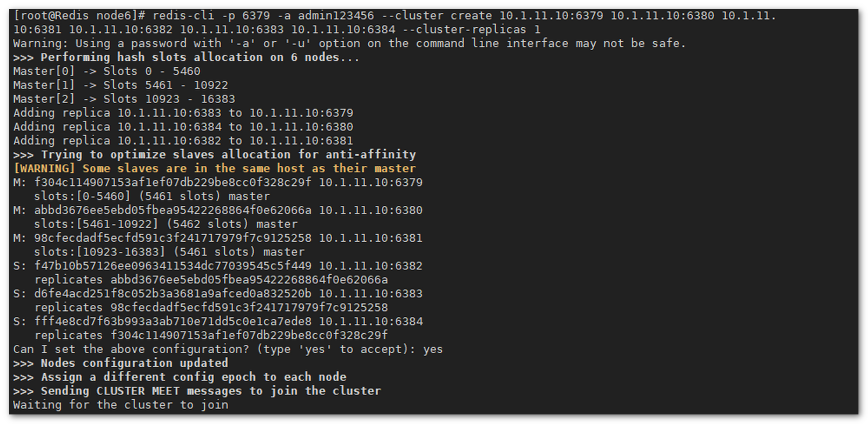Click the Master[2] slots 10923 - 16383 line

pyautogui.click(x=124, y=99)
